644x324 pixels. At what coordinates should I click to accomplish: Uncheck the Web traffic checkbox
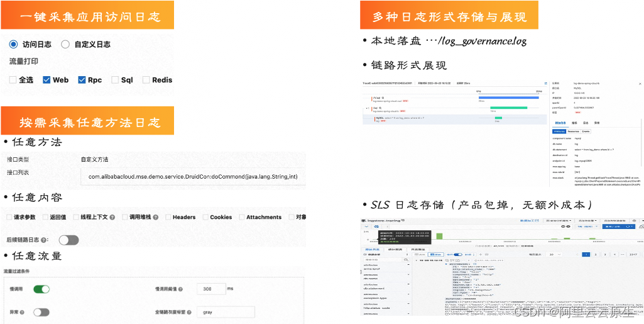[46, 80]
